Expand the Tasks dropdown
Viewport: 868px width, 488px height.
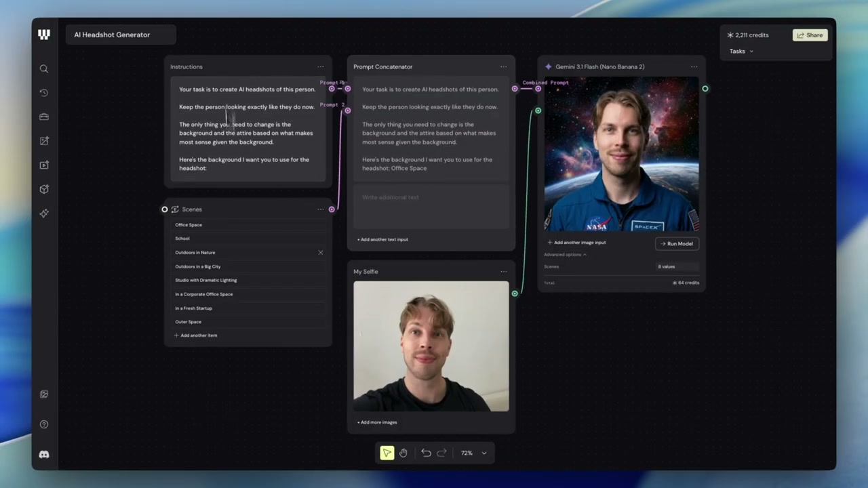(x=741, y=51)
